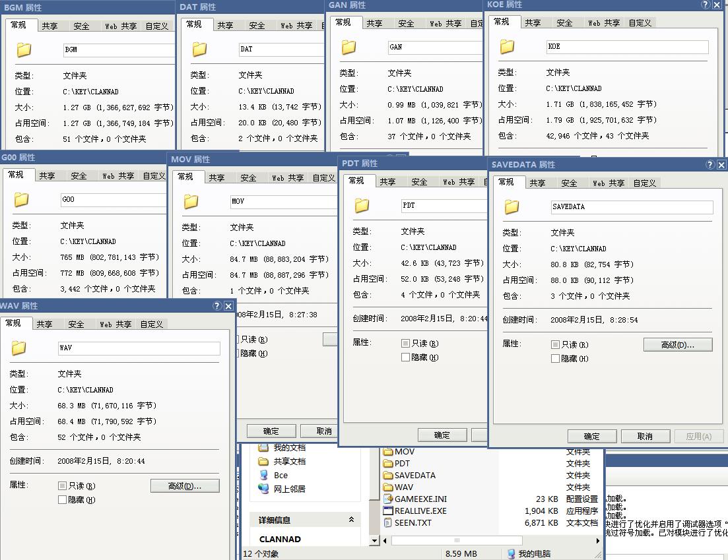Click the folder icon in G00 properties
The height and width of the screenshot is (560, 728).
(x=21, y=199)
